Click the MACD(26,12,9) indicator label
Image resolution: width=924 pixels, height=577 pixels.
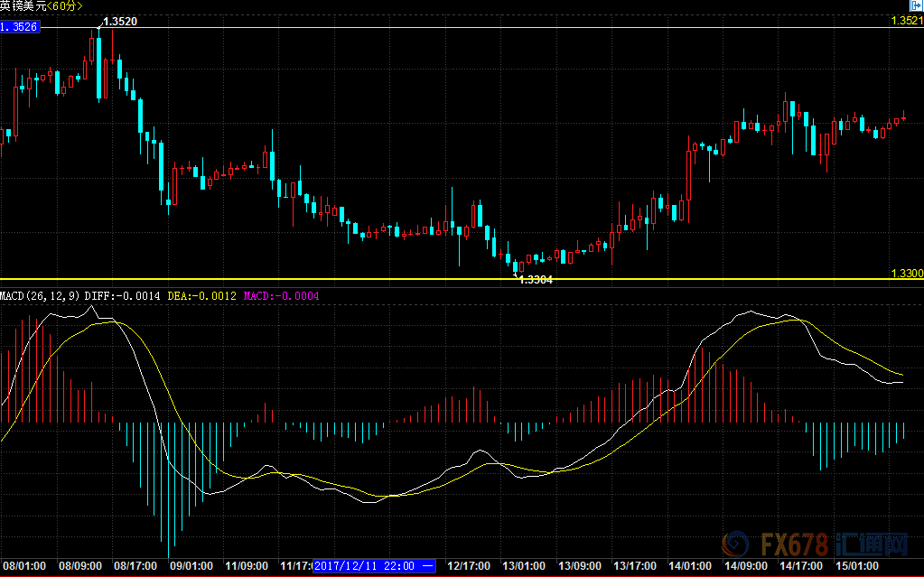click(x=41, y=295)
